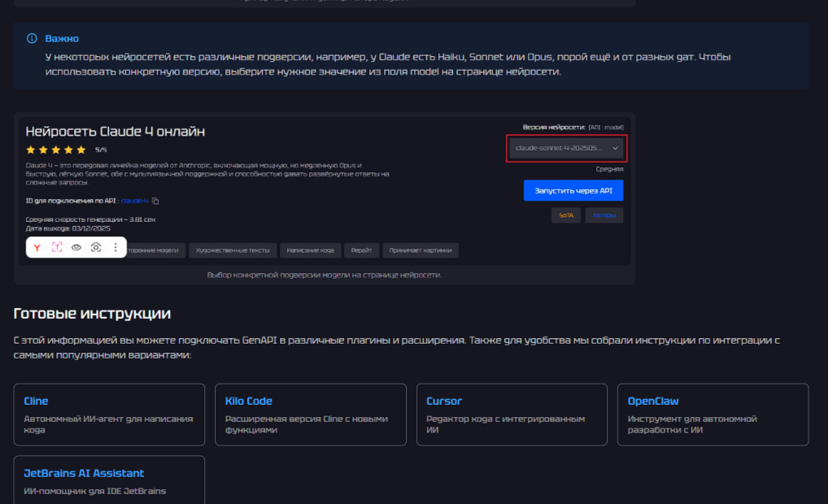Open the JetBrains AI Assistant instruction card
828x504 pixels.
[x=109, y=480]
